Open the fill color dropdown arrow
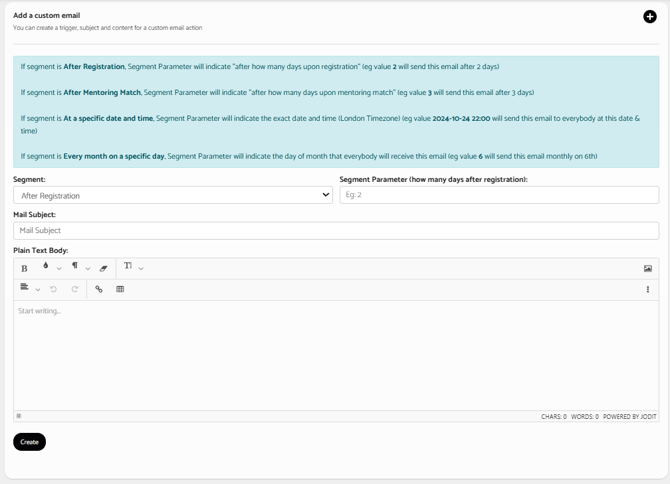670x484 pixels. point(59,269)
